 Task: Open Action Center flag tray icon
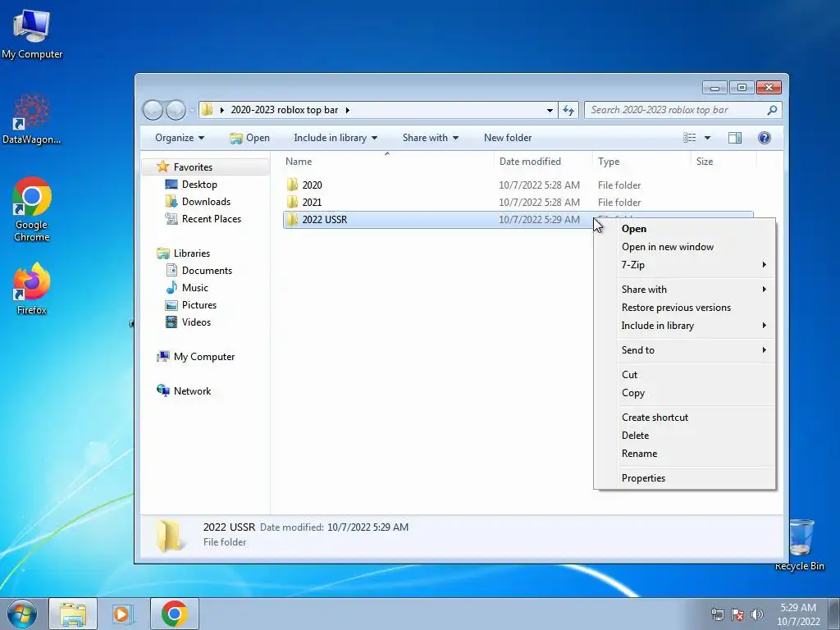pos(737,614)
